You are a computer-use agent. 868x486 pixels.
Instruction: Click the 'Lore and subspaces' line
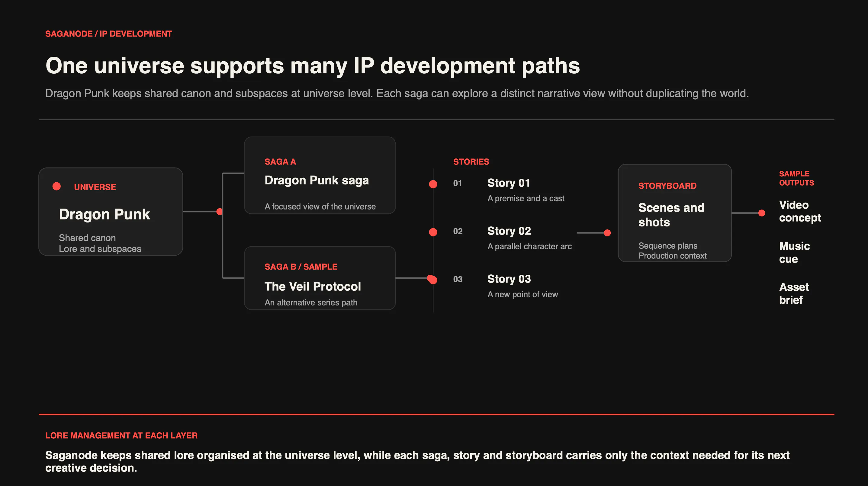click(x=100, y=249)
